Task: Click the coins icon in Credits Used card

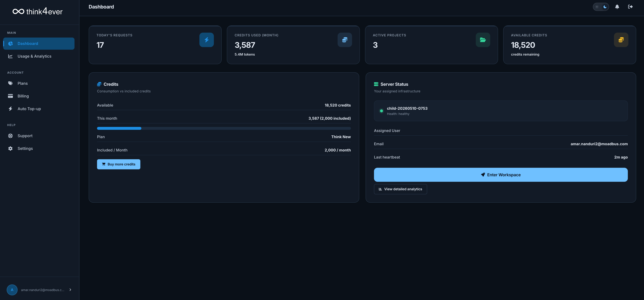Action: (345, 40)
